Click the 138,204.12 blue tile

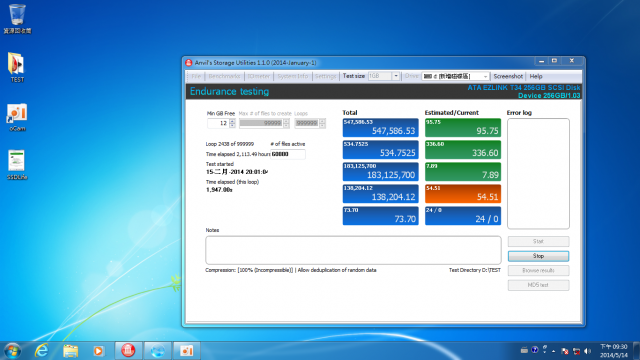(x=380, y=194)
